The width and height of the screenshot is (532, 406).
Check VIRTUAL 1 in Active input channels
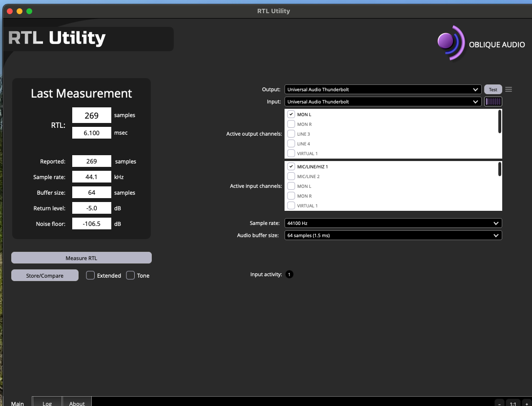click(x=291, y=205)
